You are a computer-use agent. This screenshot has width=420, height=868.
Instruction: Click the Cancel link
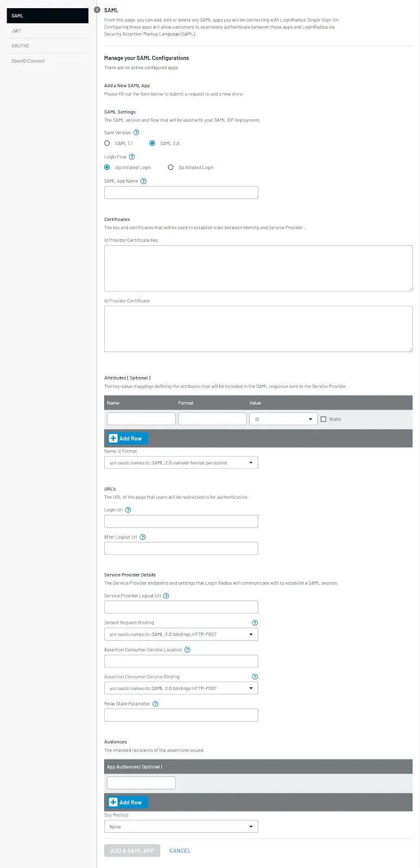[x=180, y=851]
